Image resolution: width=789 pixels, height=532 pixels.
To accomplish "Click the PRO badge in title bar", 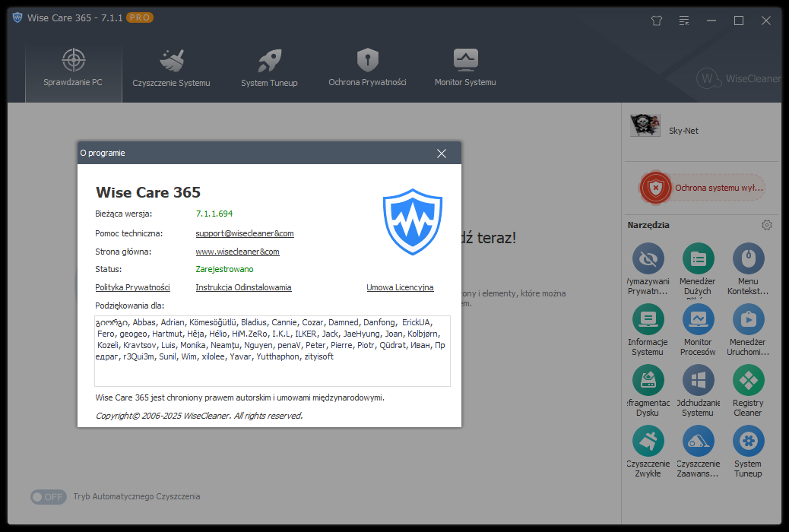I will click(140, 17).
